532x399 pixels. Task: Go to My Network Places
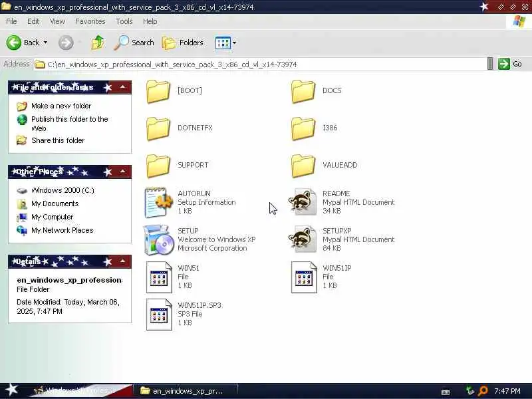[62, 230]
